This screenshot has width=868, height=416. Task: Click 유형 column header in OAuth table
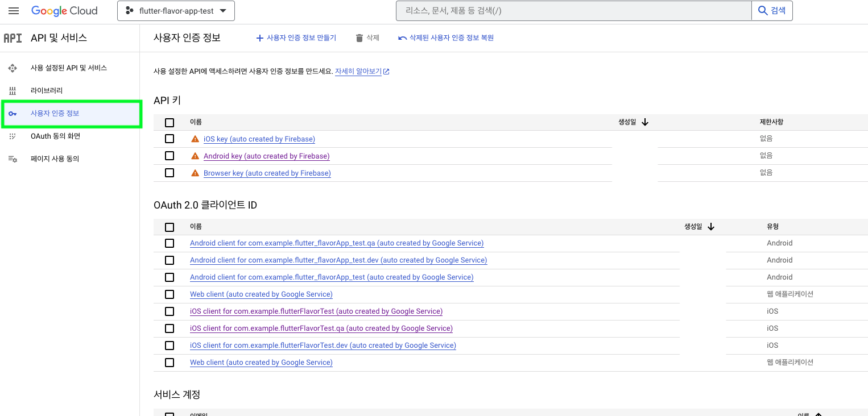(x=772, y=227)
